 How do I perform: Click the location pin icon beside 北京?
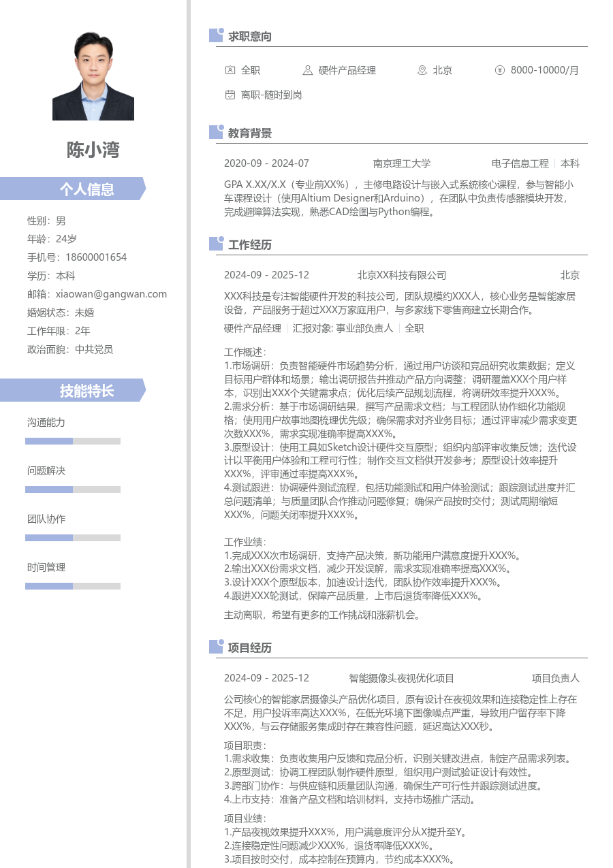424,70
